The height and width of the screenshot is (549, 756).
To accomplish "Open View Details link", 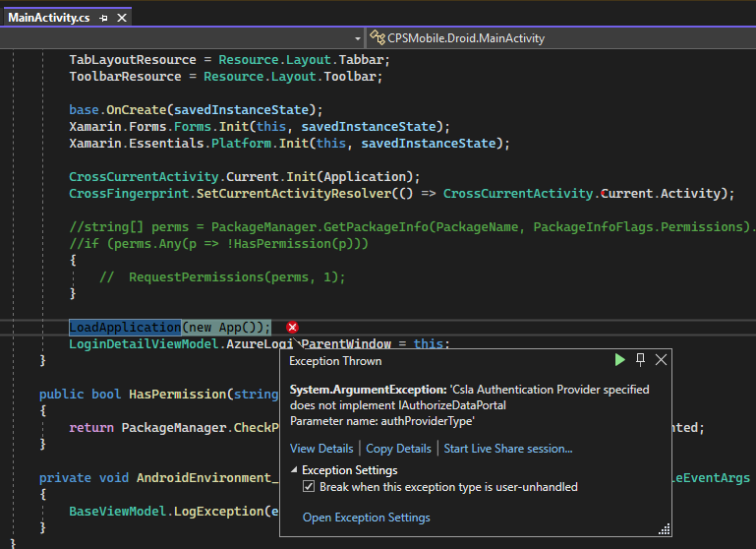I will [x=321, y=449].
